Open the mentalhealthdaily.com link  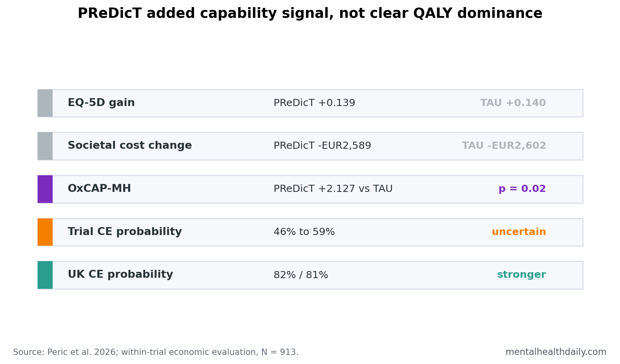(556, 352)
